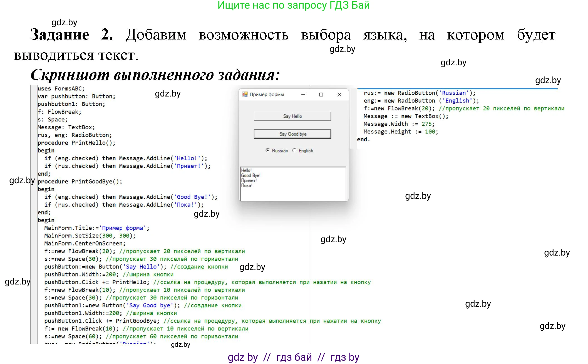Minimize the "Пример формы" window

point(303,95)
